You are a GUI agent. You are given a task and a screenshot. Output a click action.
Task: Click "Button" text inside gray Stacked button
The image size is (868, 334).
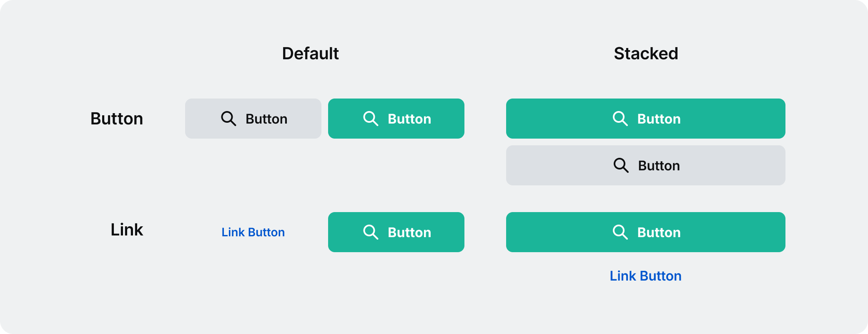pyautogui.click(x=659, y=166)
